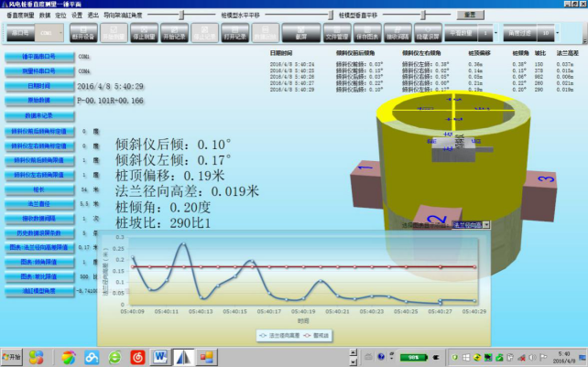The image size is (588, 367).
Task: Open the Chrome browser taskbar icon
Action: point(69,356)
